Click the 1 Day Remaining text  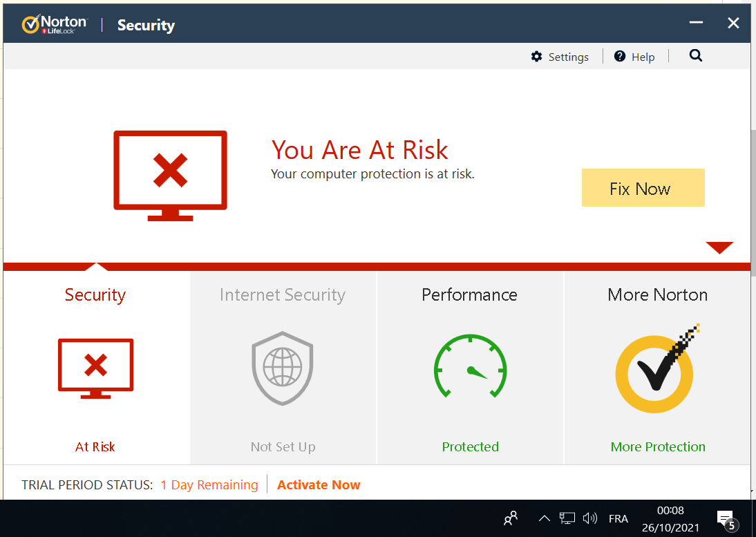pos(209,484)
